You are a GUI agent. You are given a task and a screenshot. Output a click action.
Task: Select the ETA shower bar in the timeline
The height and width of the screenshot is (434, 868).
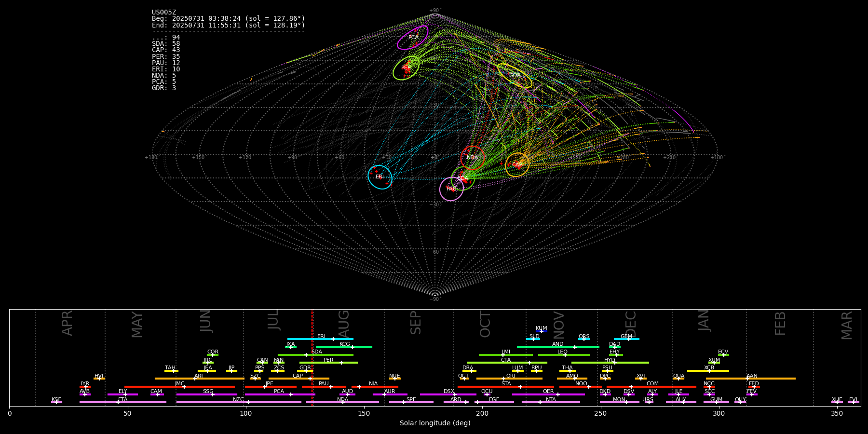(x=123, y=402)
